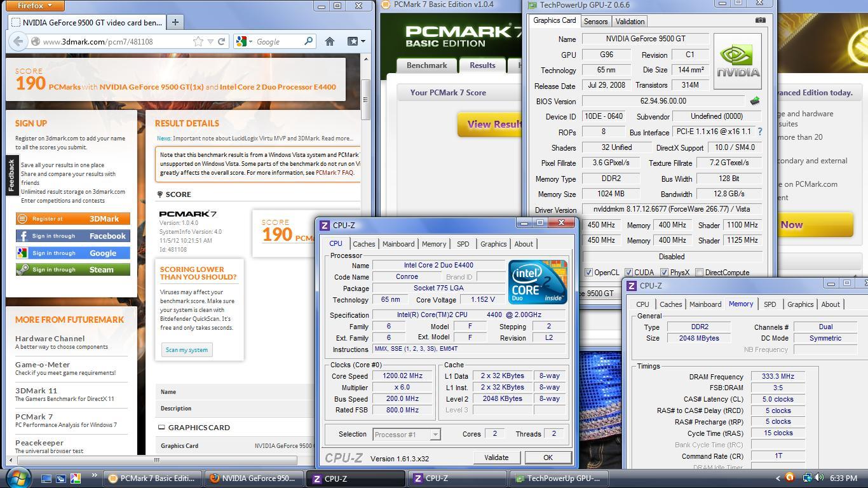Switch to PCMark 7 Results tab
The height and width of the screenshot is (488, 868).
click(482, 65)
